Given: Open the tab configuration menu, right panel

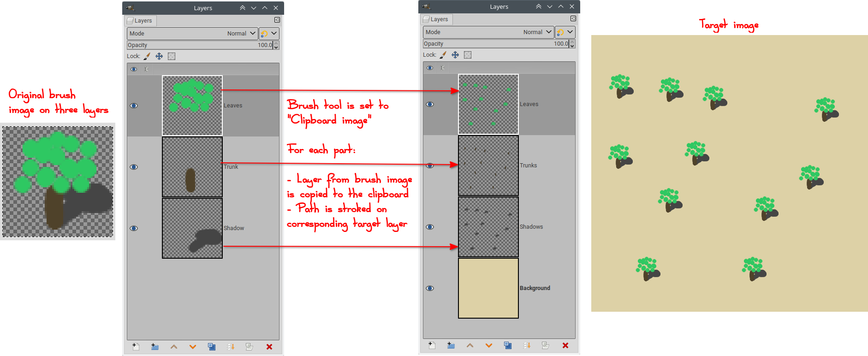Looking at the screenshot, I should [573, 19].
